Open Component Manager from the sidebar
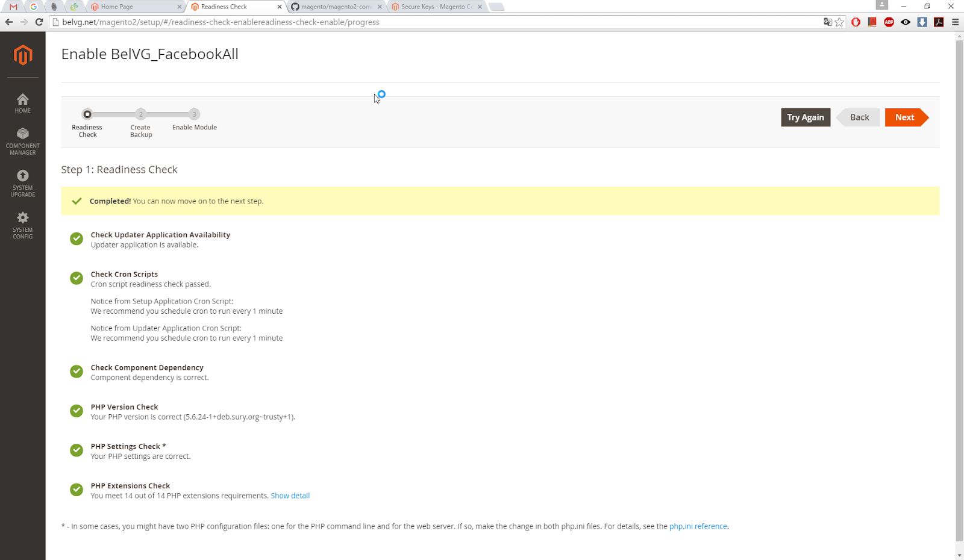The image size is (964, 560). pos(23,142)
